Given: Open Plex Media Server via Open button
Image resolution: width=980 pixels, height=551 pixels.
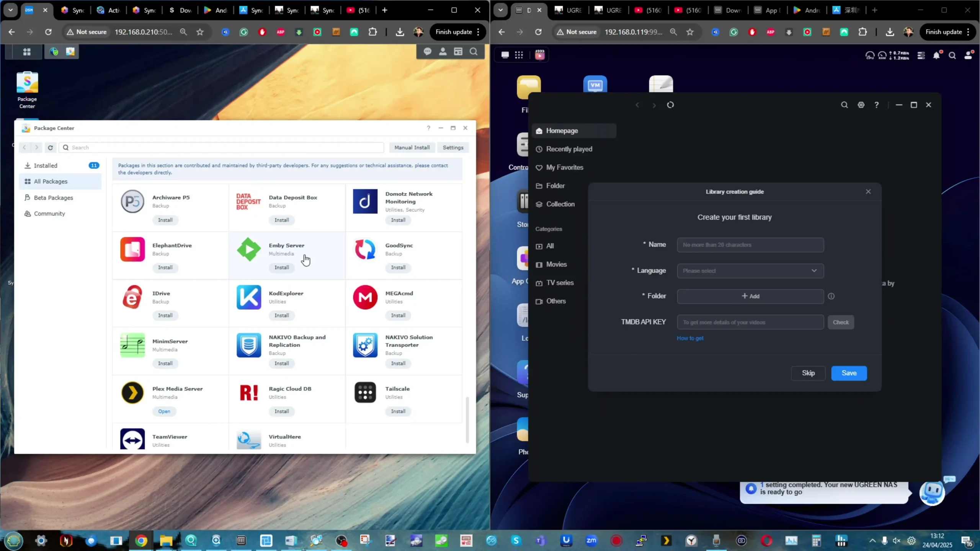Looking at the screenshot, I should click(164, 411).
